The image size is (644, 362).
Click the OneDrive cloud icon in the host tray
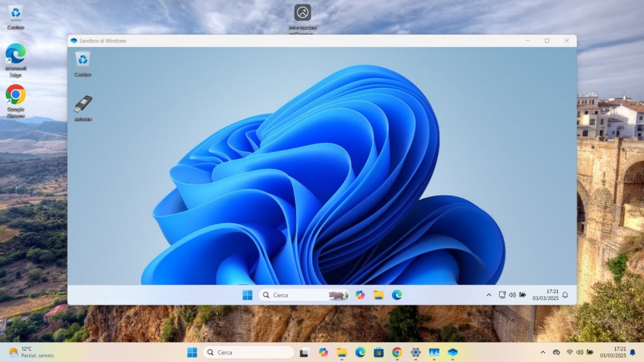(x=556, y=352)
